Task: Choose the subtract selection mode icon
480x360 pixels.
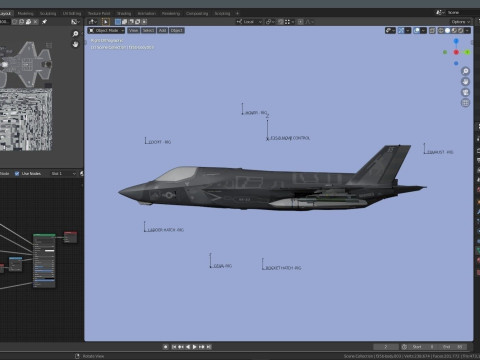Action: pos(131,22)
